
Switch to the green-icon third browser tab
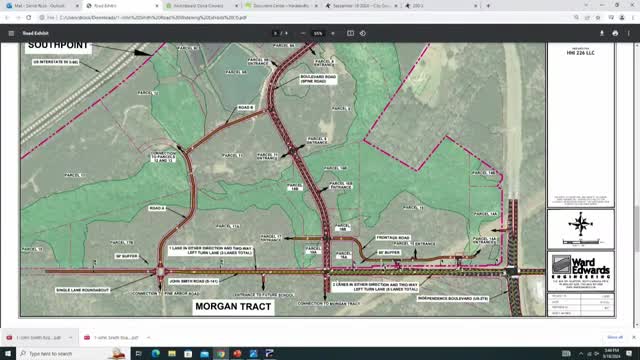201,6
